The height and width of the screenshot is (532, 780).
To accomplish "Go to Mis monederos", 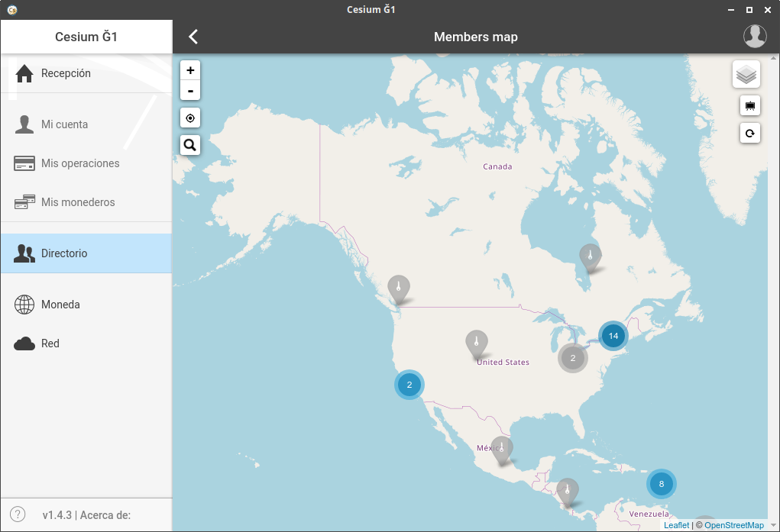I will pos(86,202).
